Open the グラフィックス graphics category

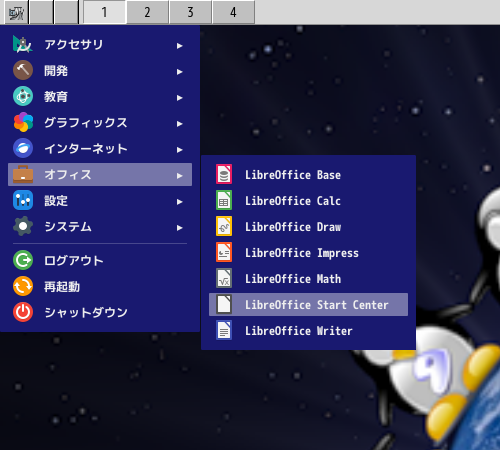(x=100, y=123)
